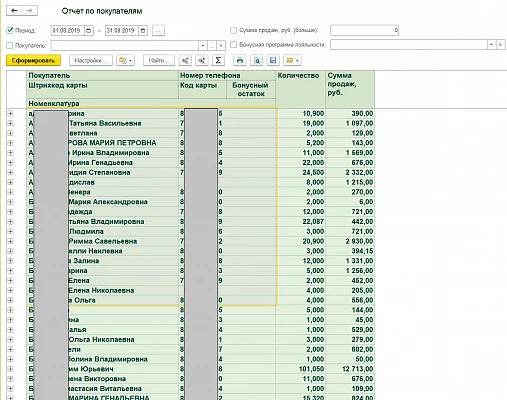The image size is (507, 400).
Task: Collapse all groups in the report
Action: click(x=185, y=60)
